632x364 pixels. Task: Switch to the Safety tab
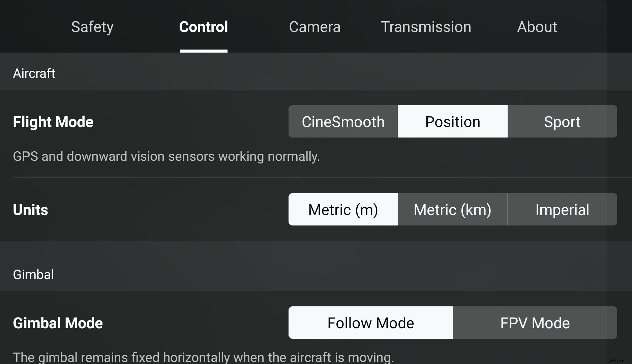point(92,27)
